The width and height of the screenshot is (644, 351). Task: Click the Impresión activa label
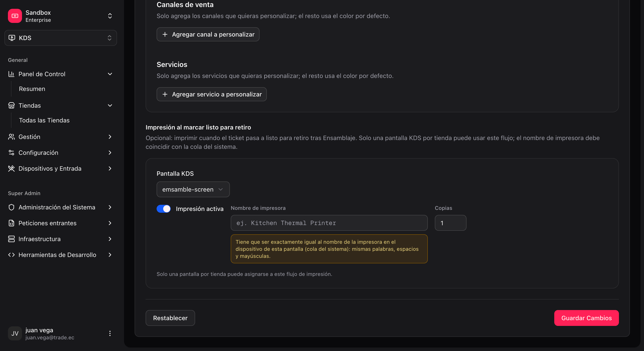(199, 209)
